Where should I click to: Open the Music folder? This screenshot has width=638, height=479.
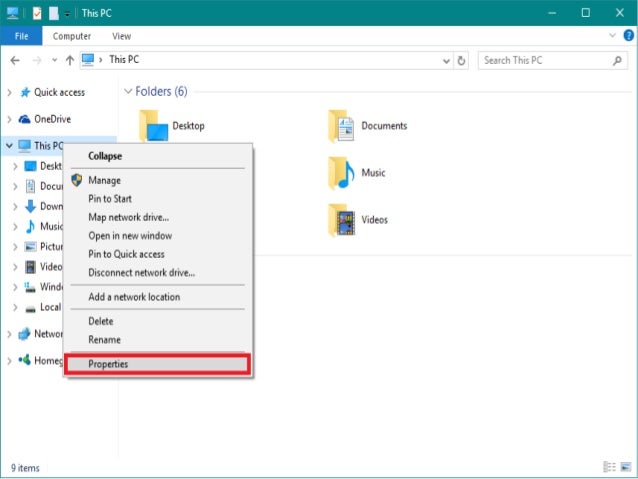point(357,173)
